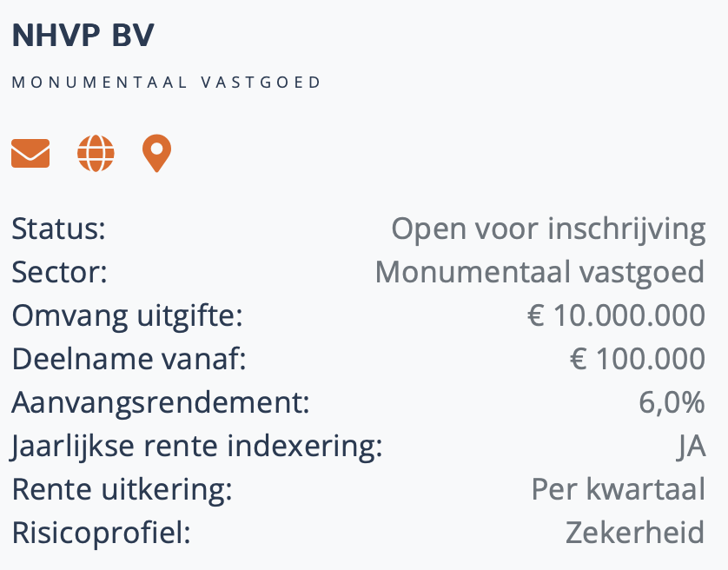Select the Per kwartaal value
Image resolution: width=728 pixels, height=570 pixels.
[618, 489]
